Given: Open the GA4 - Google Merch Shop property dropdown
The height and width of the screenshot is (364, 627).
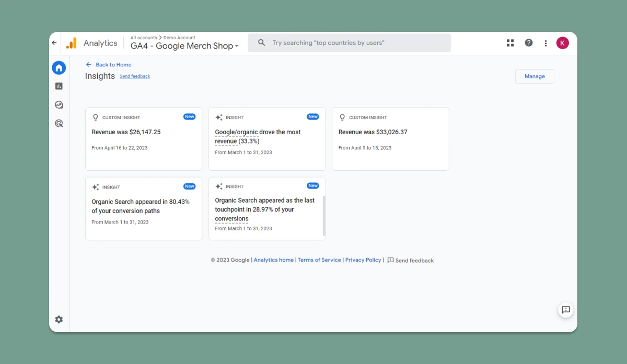Looking at the screenshot, I should pos(184,46).
